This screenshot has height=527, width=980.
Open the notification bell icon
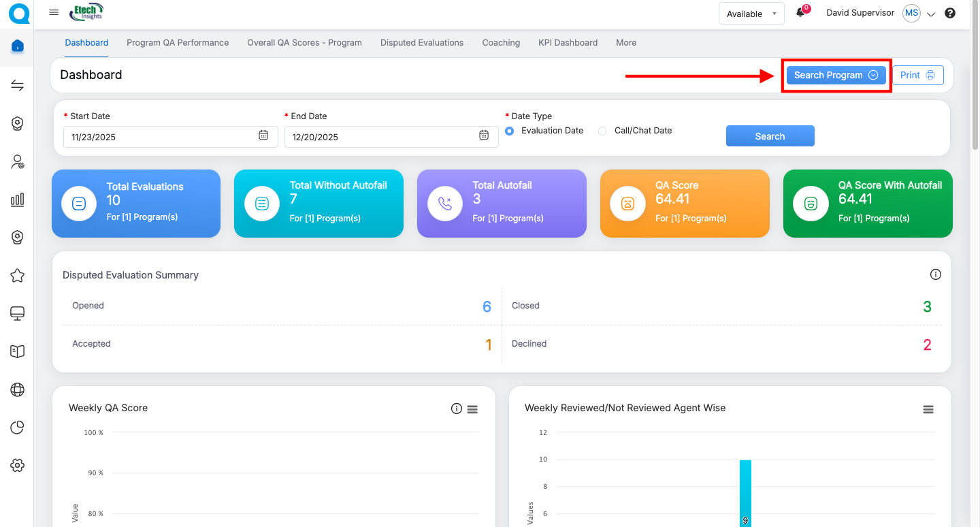coord(800,13)
